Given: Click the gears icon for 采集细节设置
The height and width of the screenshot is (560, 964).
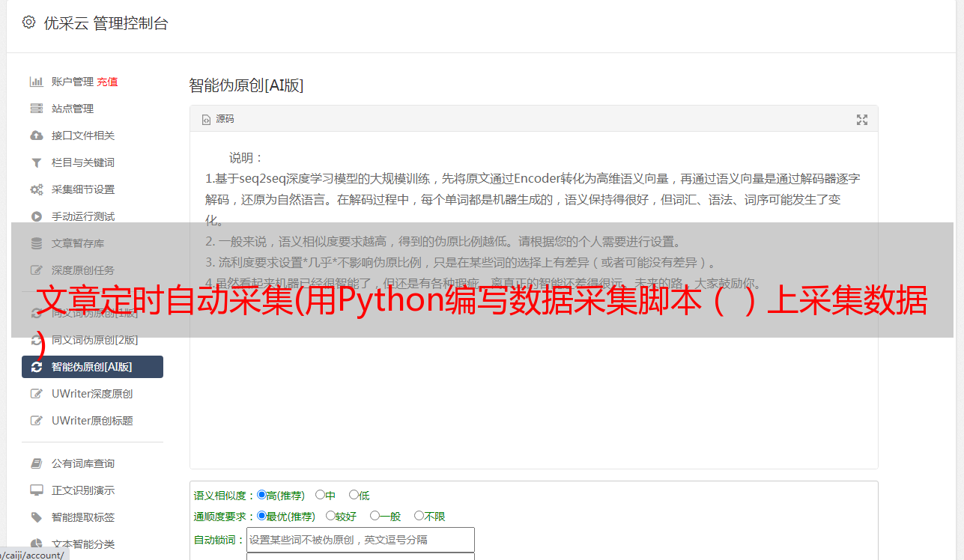Looking at the screenshot, I should pyautogui.click(x=36, y=189).
